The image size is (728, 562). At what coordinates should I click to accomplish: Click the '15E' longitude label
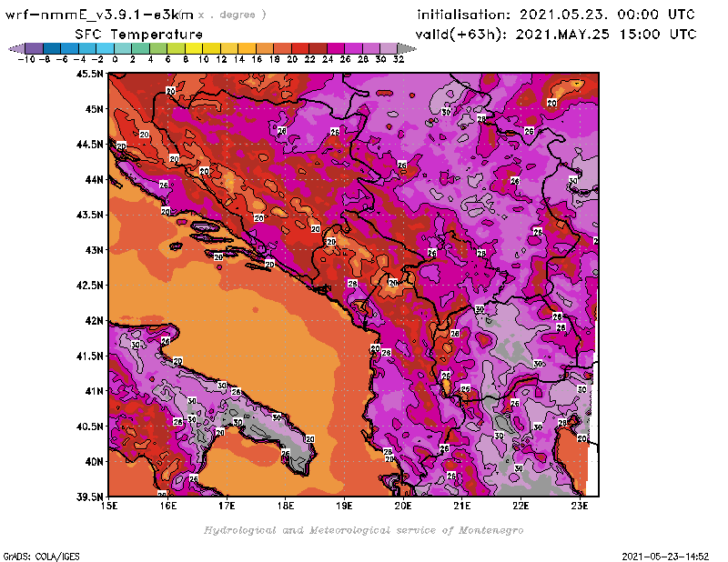(109, 506)
